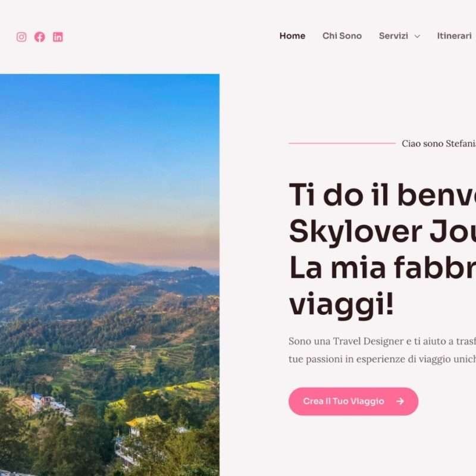Click the 'Ciao sono Stefania' intro text
This screenshot has width=476, height=476.
coord(439,143)
